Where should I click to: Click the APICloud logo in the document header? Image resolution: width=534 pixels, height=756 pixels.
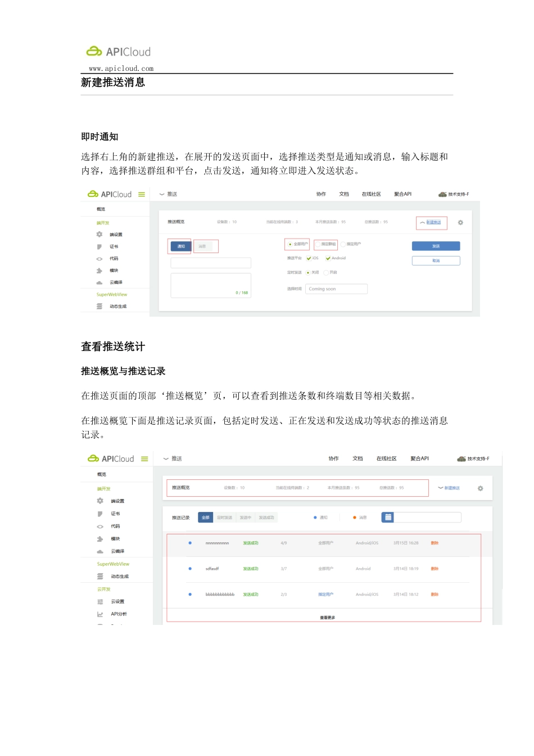tap(119, 52)
